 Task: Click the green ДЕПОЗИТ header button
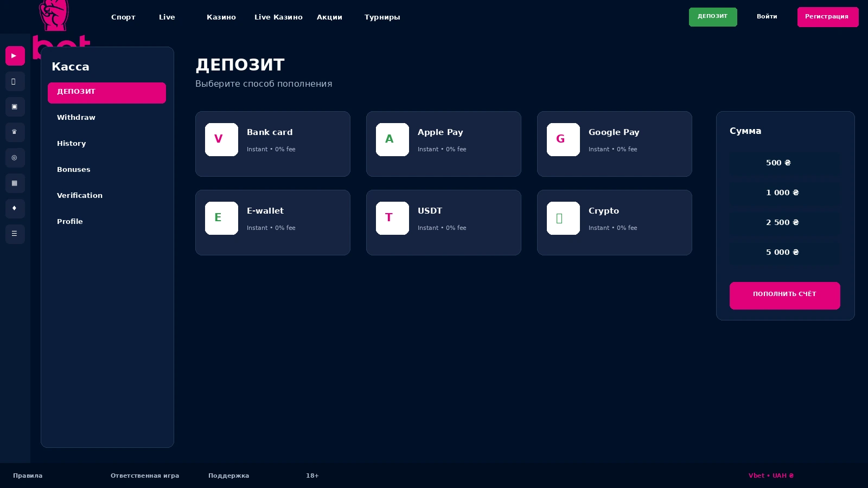click(x=713, y=17)
